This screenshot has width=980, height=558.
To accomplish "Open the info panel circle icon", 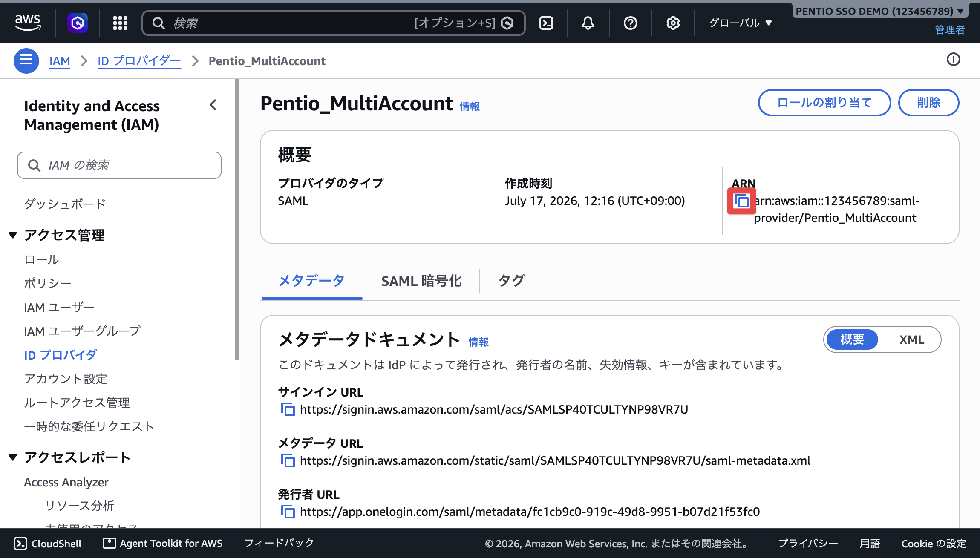I will pos(954,60).
